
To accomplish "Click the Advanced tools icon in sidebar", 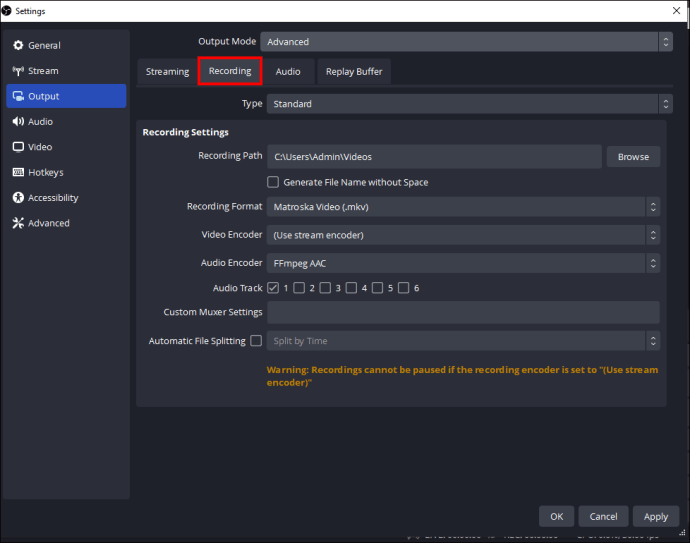I will pos(18,223).
